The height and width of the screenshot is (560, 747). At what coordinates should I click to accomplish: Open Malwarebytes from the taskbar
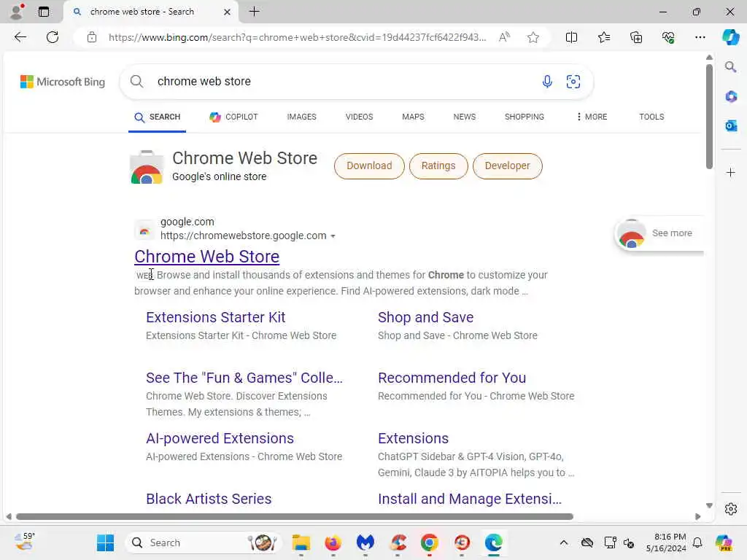click(365, 542)
